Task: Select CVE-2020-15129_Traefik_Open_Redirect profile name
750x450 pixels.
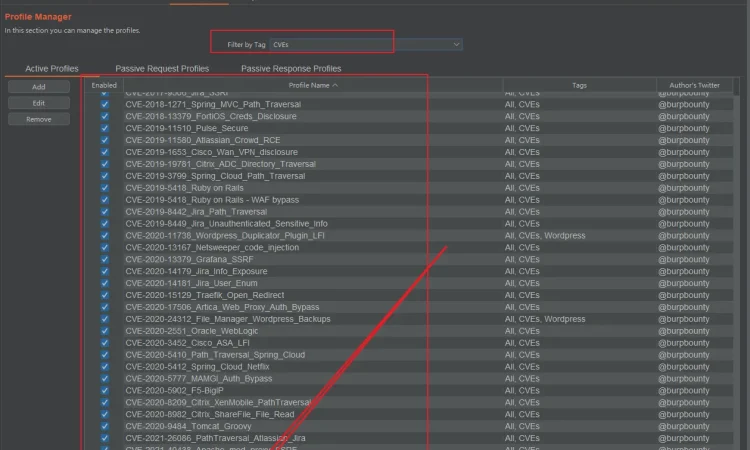Action: [x=205, y=295]
